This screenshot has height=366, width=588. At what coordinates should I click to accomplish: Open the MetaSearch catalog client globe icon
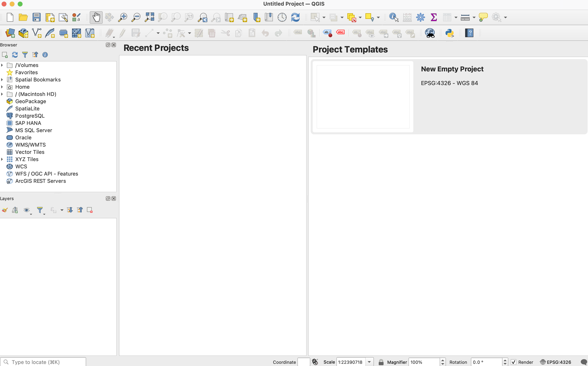coord(430,33)
